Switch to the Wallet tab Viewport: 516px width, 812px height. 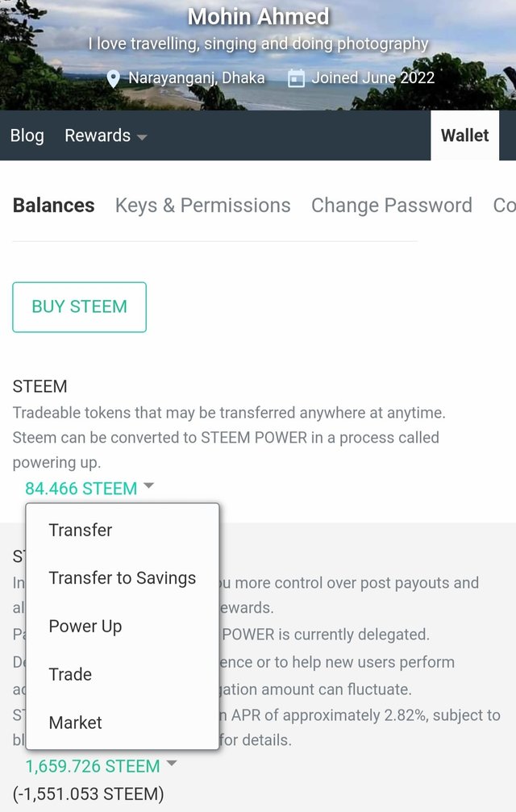(464, 135)
